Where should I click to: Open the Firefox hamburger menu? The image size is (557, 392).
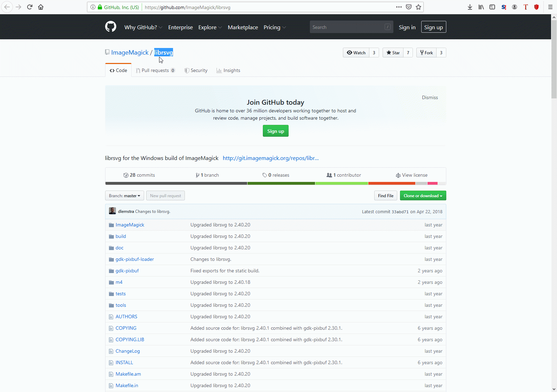tap(550, 7)
